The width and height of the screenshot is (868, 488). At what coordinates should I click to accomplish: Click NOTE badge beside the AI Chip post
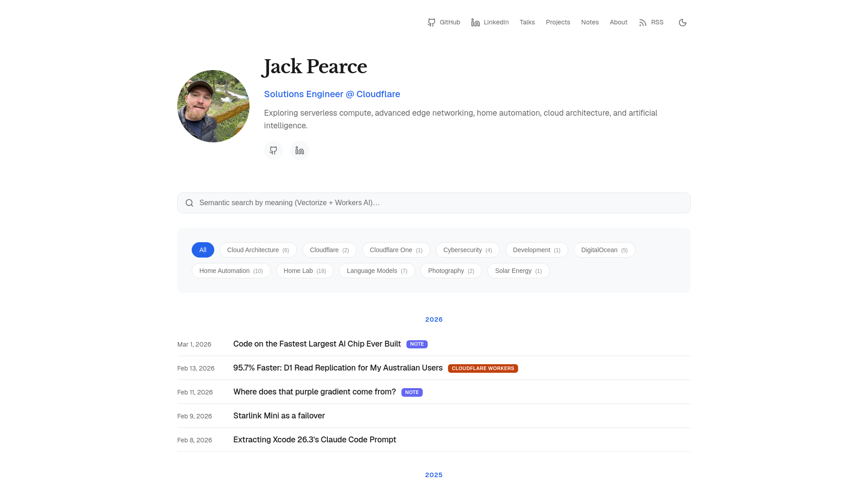click(417, 344)
